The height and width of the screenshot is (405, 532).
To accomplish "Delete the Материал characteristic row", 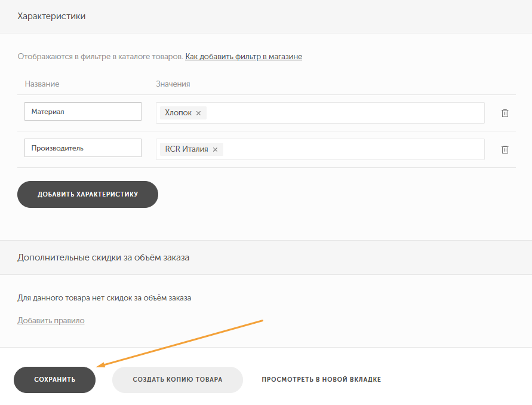I will (x=505, y=113).
